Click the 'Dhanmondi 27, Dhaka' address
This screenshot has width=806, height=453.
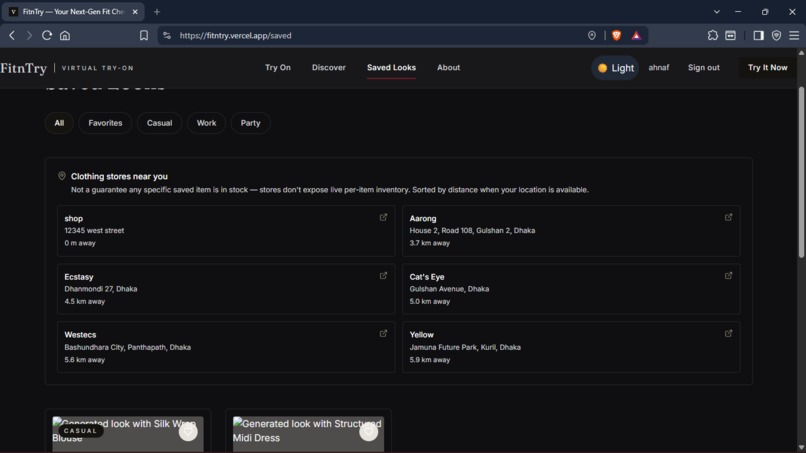[101, 289]
